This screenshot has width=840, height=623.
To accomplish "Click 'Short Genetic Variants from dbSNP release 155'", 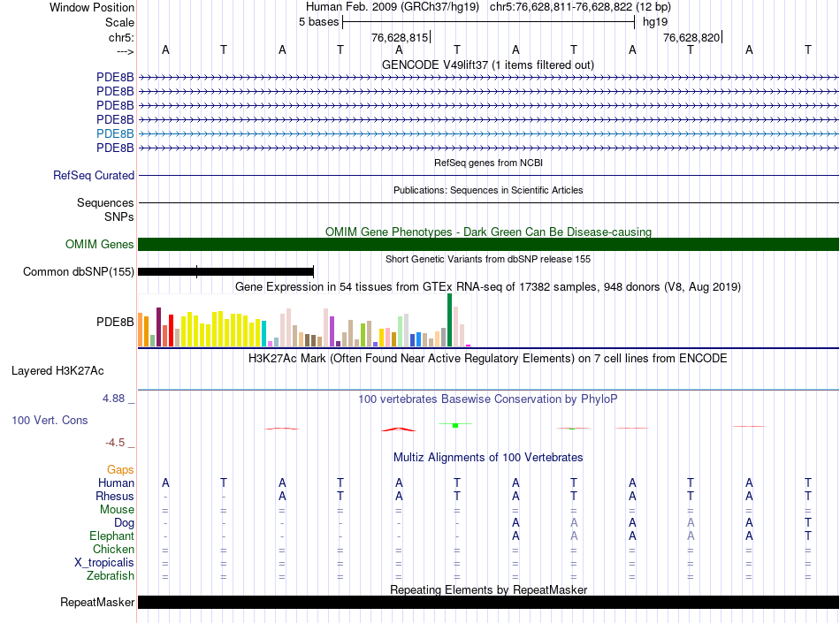I will coord(488,259).
